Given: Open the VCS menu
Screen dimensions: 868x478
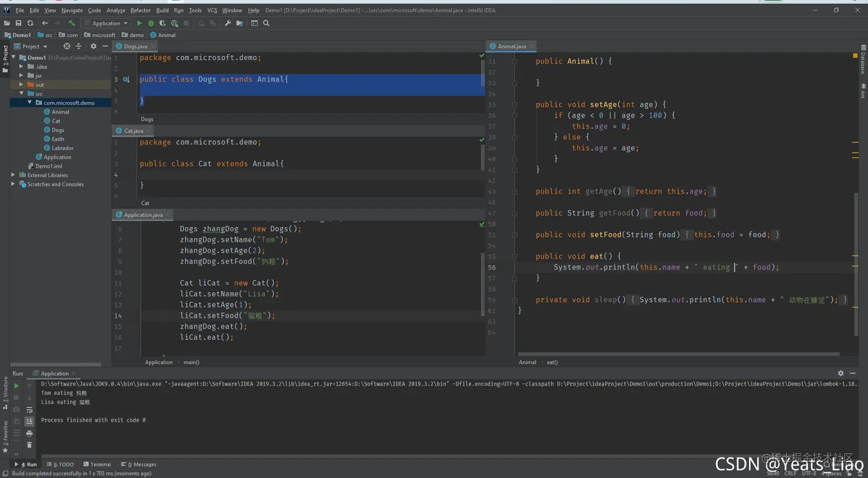Looking at the screenshot, I should click(x=212, y=10).
